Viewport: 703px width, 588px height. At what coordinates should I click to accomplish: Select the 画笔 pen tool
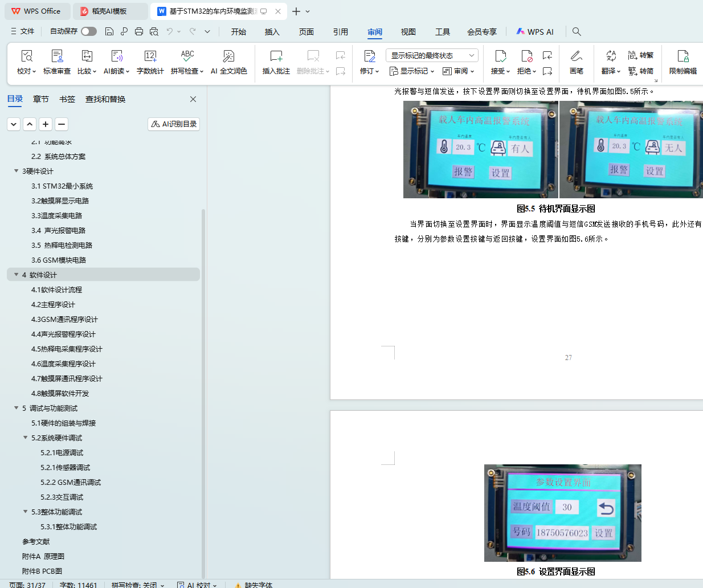[x=576, y=56]
